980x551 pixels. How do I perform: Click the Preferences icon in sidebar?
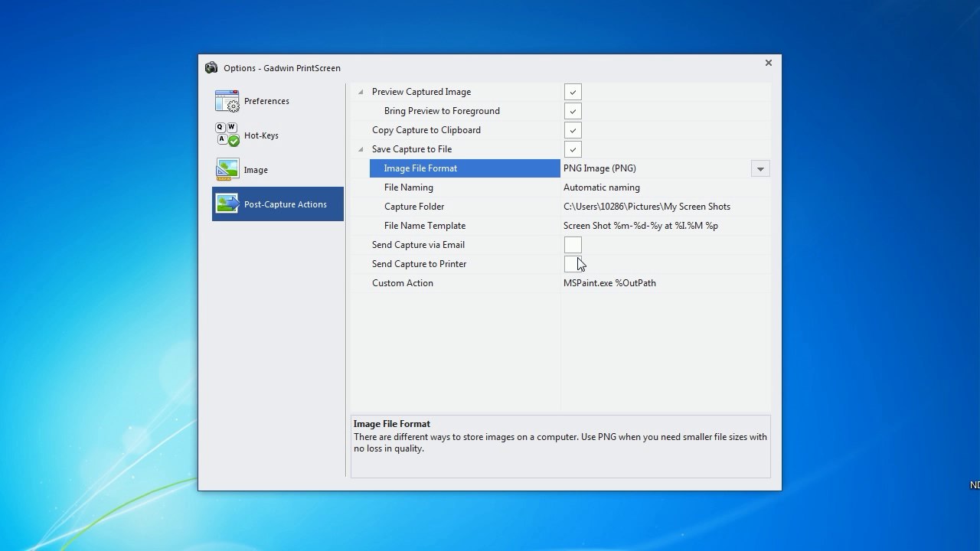[227, 101]
